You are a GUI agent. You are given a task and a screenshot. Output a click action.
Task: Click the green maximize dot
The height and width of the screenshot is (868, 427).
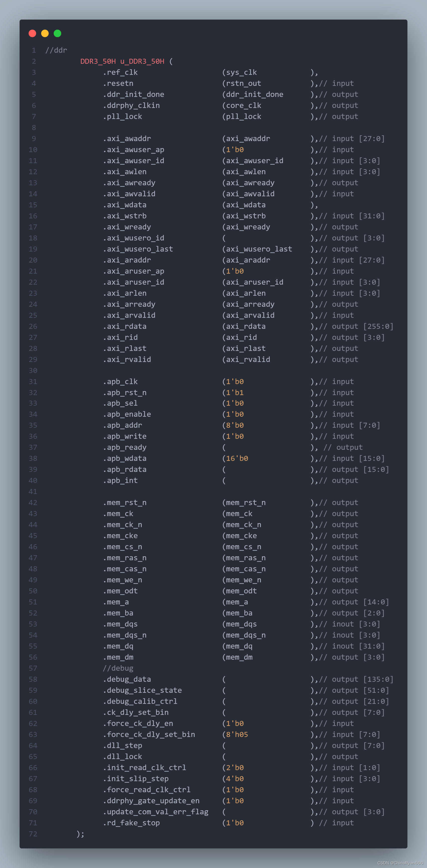(58, 33)
